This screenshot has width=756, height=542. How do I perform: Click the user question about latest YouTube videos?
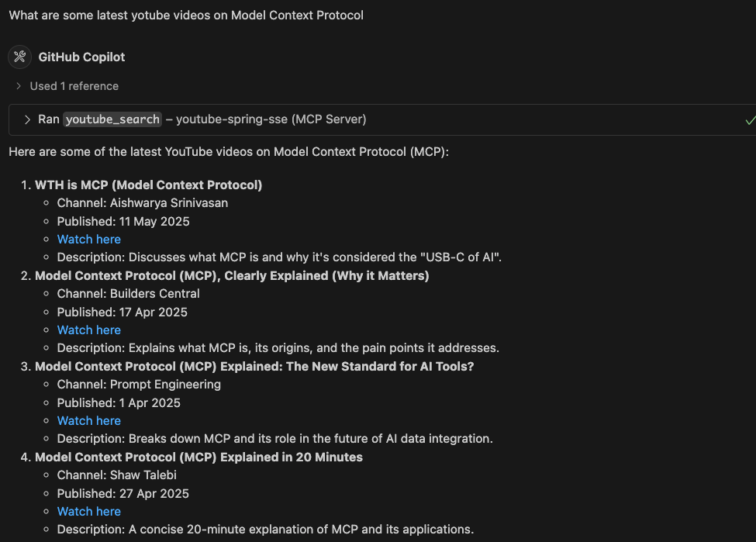pos(186,15)
